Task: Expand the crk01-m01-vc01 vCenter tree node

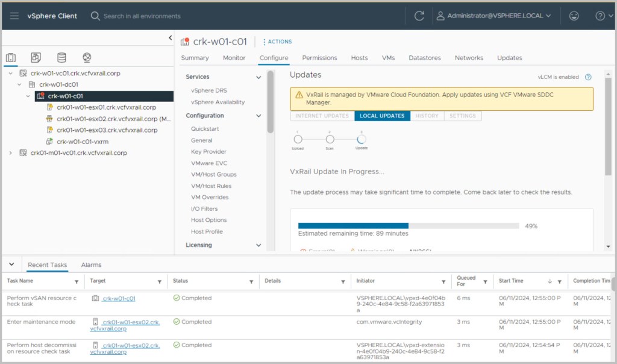Action: [x=10, y=153]
